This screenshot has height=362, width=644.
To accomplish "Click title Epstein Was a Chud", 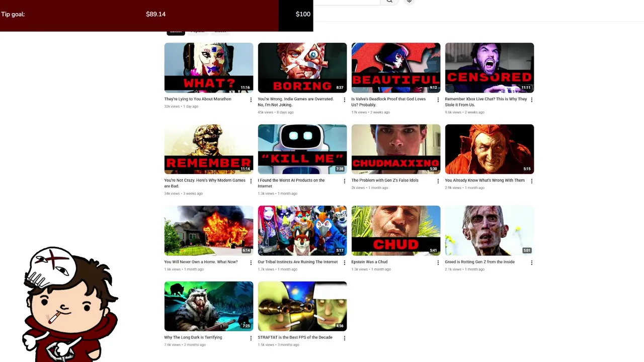I will (x=369, y=262).
